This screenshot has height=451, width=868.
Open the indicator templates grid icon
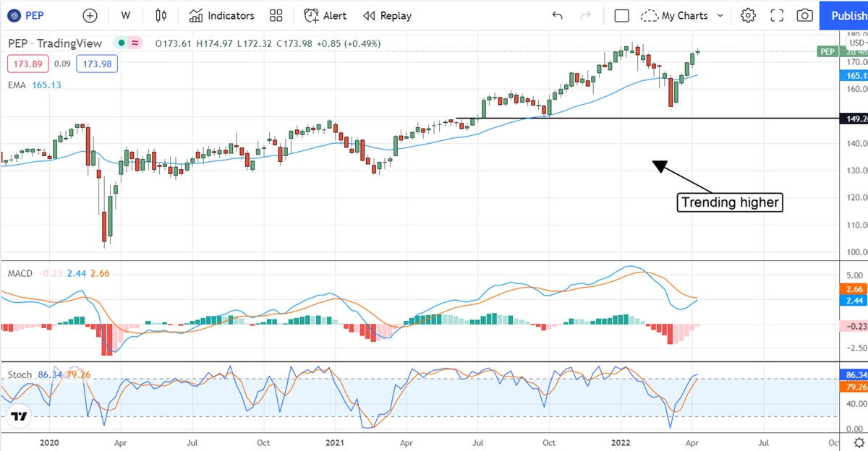pos(276,15)
